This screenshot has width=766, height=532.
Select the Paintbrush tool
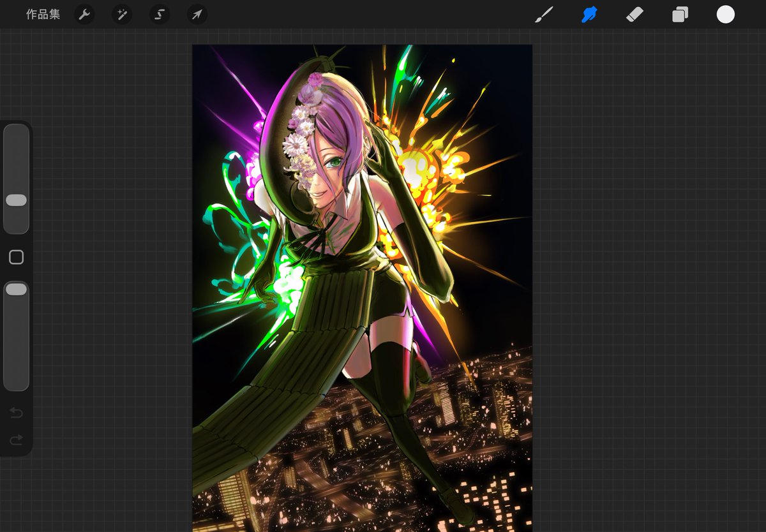544,15
